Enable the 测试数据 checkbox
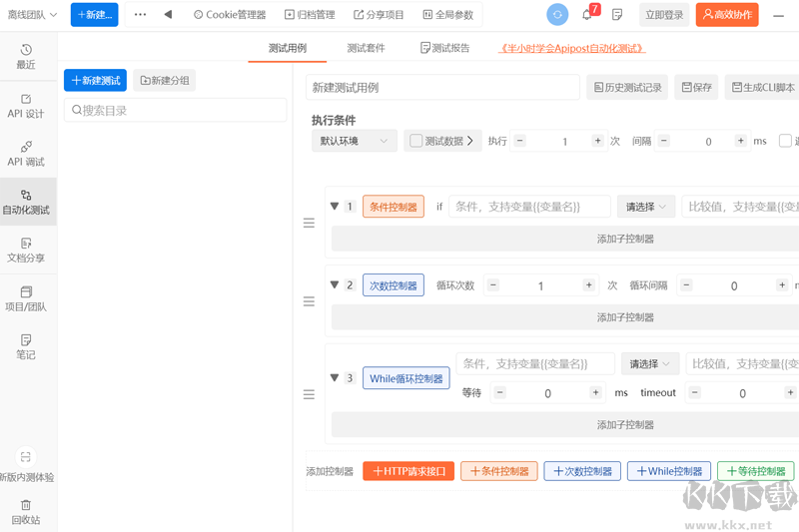The height and width of the screenshot is (532, 799). click(416, 142)
